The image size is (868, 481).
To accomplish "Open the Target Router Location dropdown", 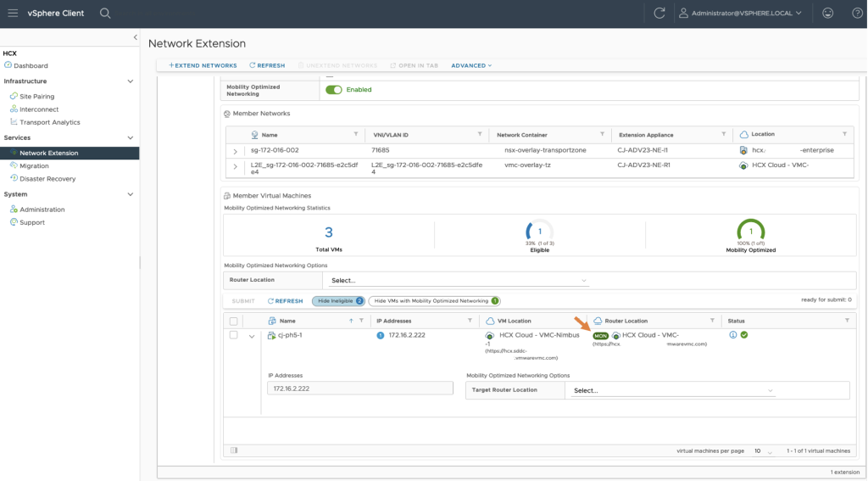I will coord(673,390).
